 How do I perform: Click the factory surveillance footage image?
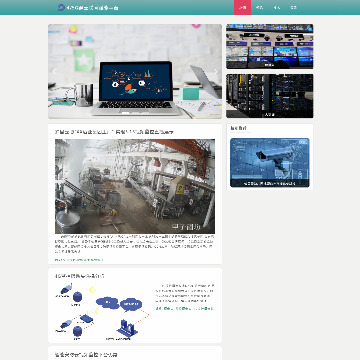point(135,186)
